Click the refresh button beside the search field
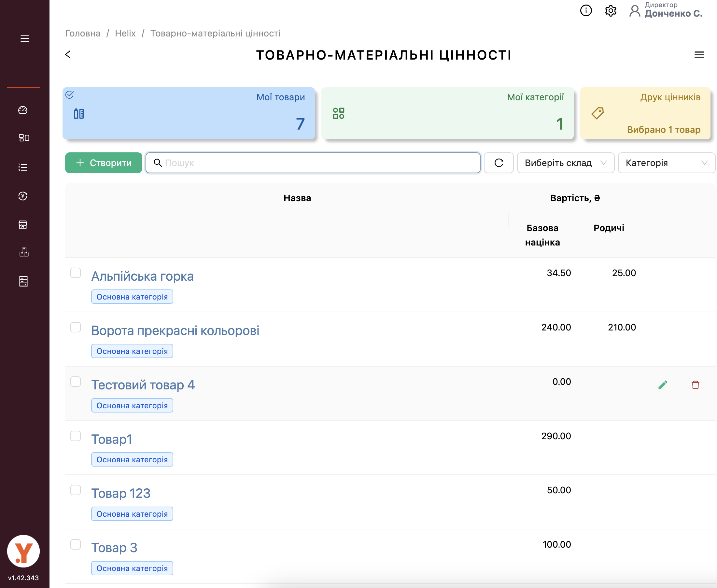Screen dimensions: 717x588 [498, 163]
